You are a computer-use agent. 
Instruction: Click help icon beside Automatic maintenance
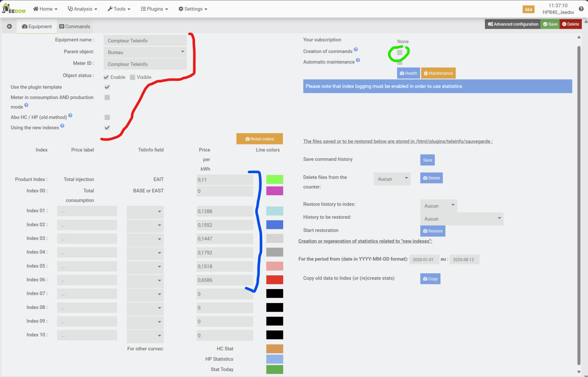(x=358, y=60)
